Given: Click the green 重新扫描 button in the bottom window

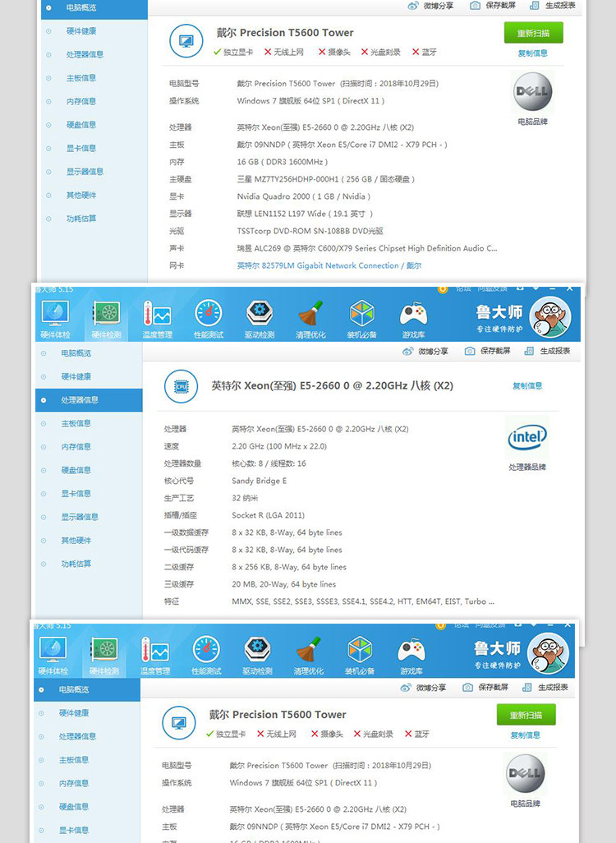Looking at the screenshot, I should 526,715.
